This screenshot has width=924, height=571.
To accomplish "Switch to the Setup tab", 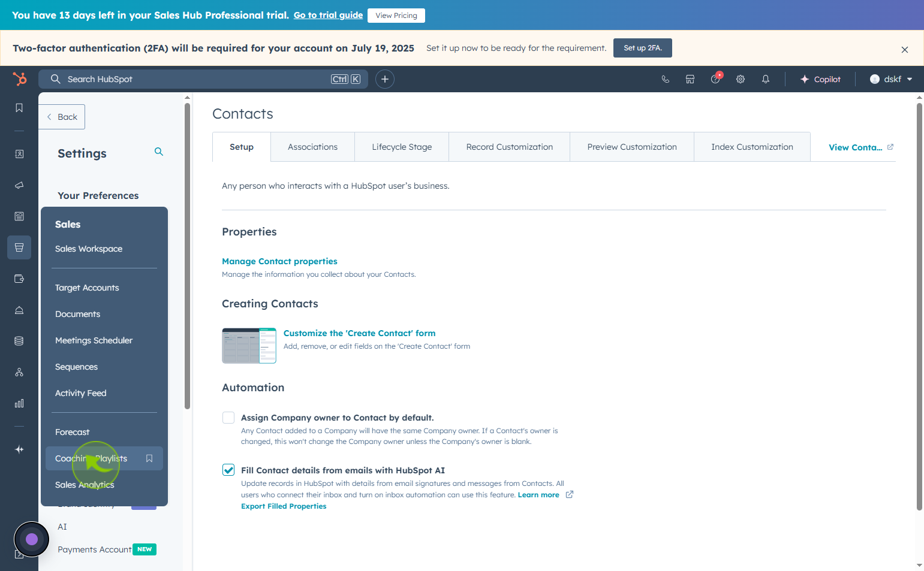I will coord(242,147).
